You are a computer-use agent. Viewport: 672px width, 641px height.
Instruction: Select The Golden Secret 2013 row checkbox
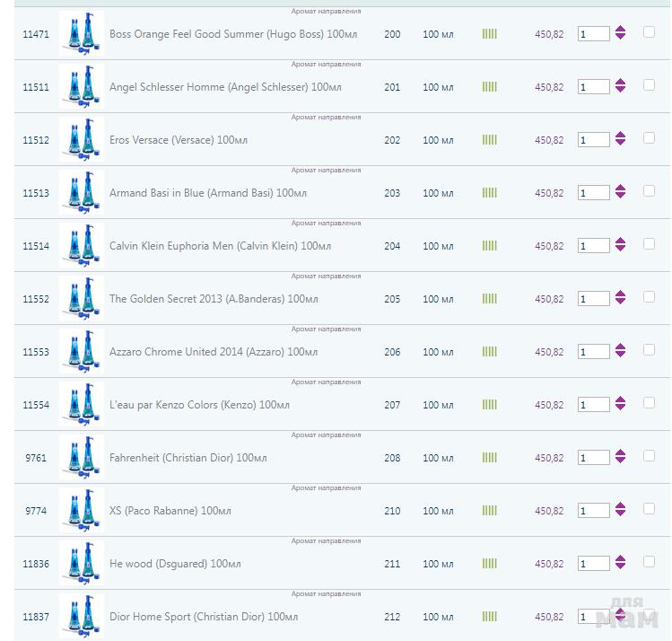(x=649, y=297)
